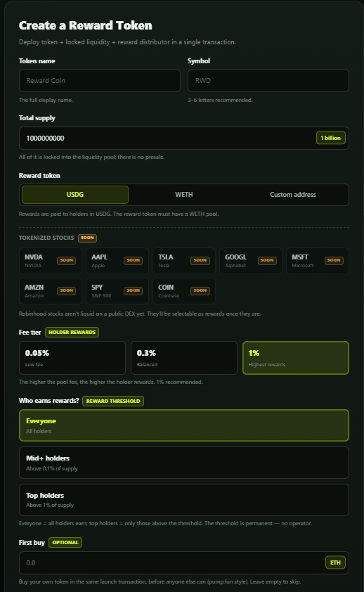This screenshot has width=364, height=592.
Task: Choose the 1% Highest rewards tier
Action: pyautogui.click(x=296, y=358)
